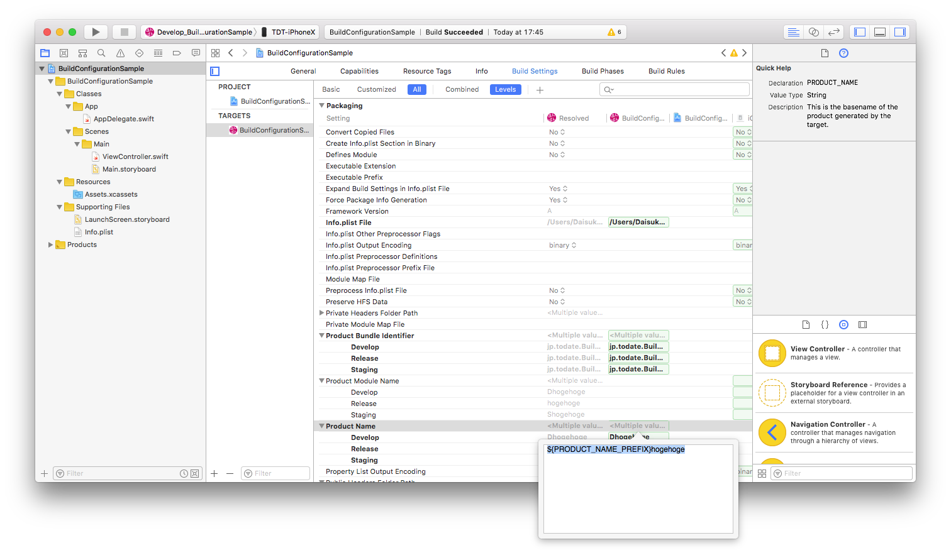This screenshot has width=951, height=560.
Task: Open the File Template library
Action: pos(806,324)
